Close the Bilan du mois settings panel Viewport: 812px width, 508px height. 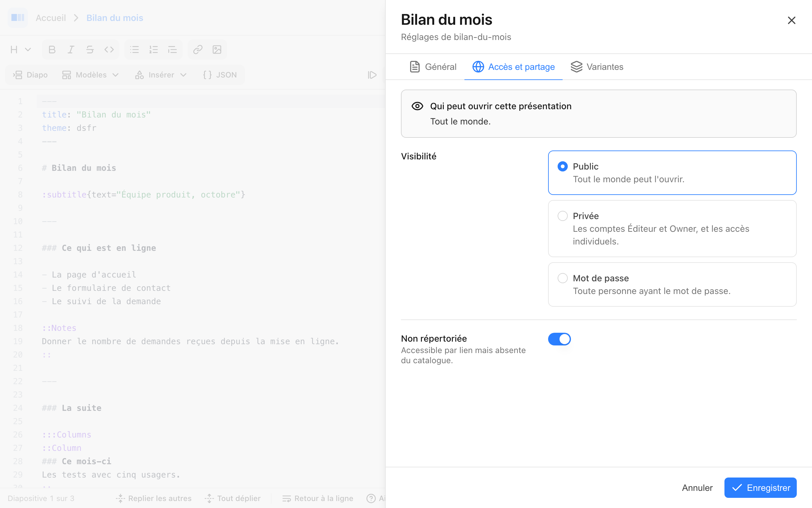[791, 21]
